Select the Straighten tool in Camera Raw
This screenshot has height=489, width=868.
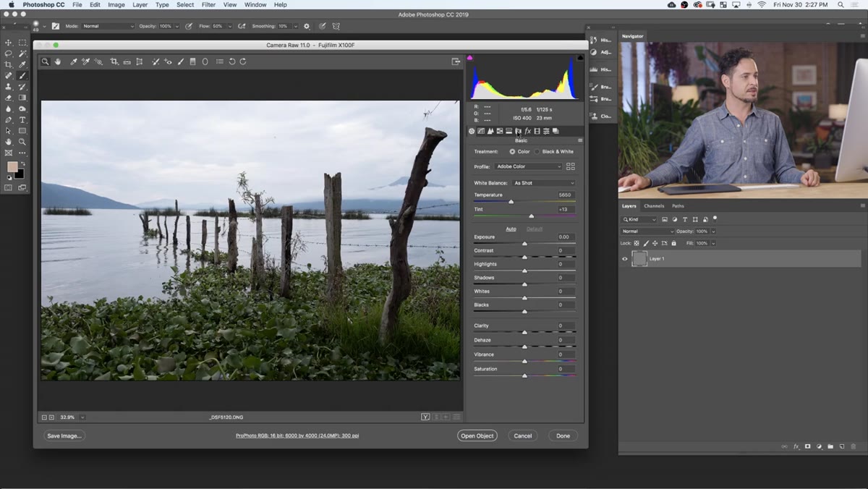click(x=127, y=62)
